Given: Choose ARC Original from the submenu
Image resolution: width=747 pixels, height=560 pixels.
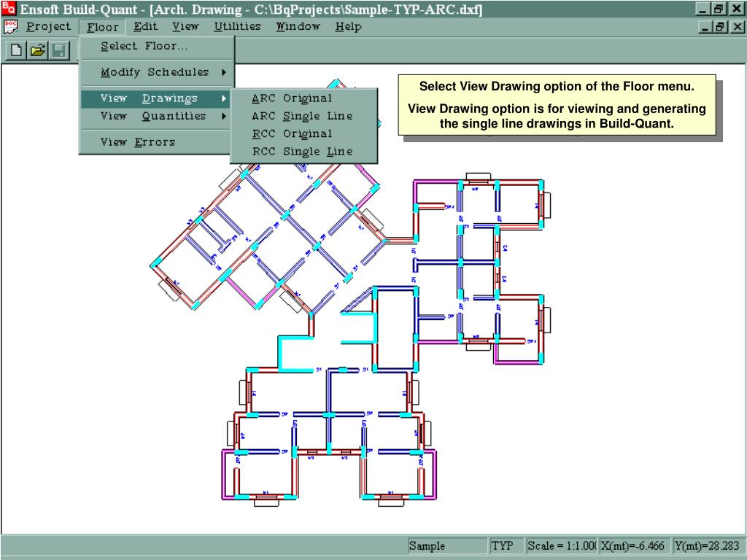Looking at the screenshot, I should pos(292,98).
